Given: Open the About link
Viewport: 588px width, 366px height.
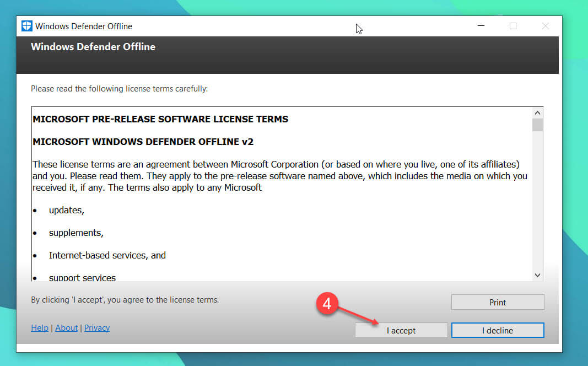Looking at the screenshot, I should pyautogui.click(x=67, y=328).
